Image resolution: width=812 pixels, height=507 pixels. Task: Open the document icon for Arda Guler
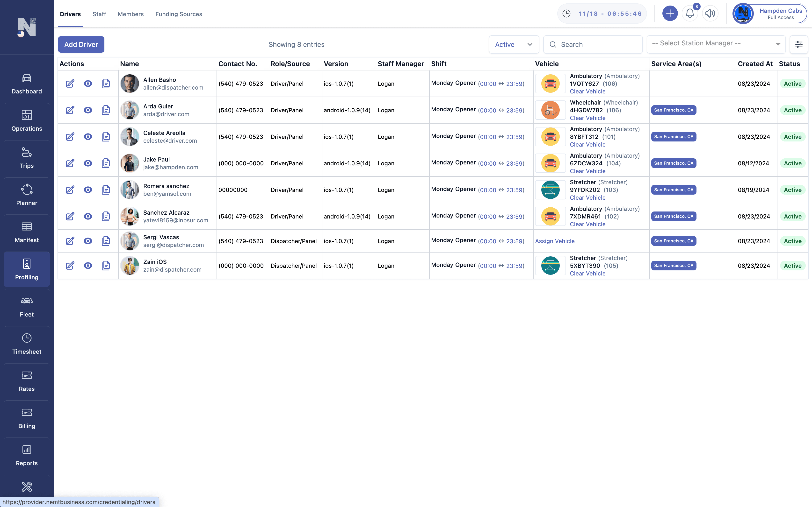pos(106,110)
